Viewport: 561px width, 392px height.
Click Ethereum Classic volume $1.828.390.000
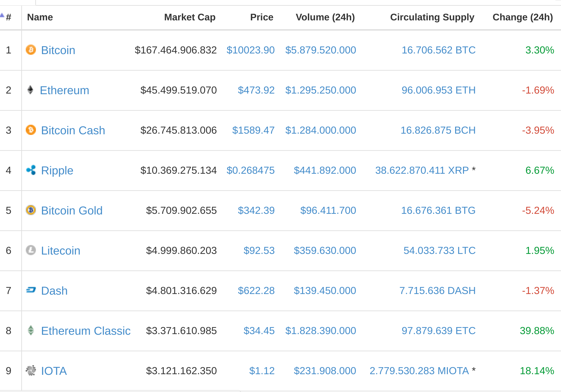click(321, 331)
